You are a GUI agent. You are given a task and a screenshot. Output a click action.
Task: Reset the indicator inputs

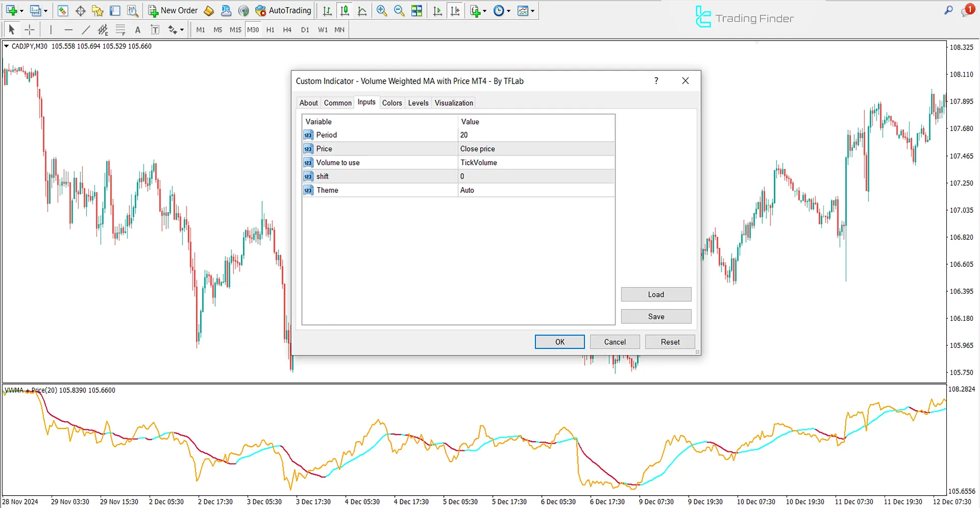(670, 341)
